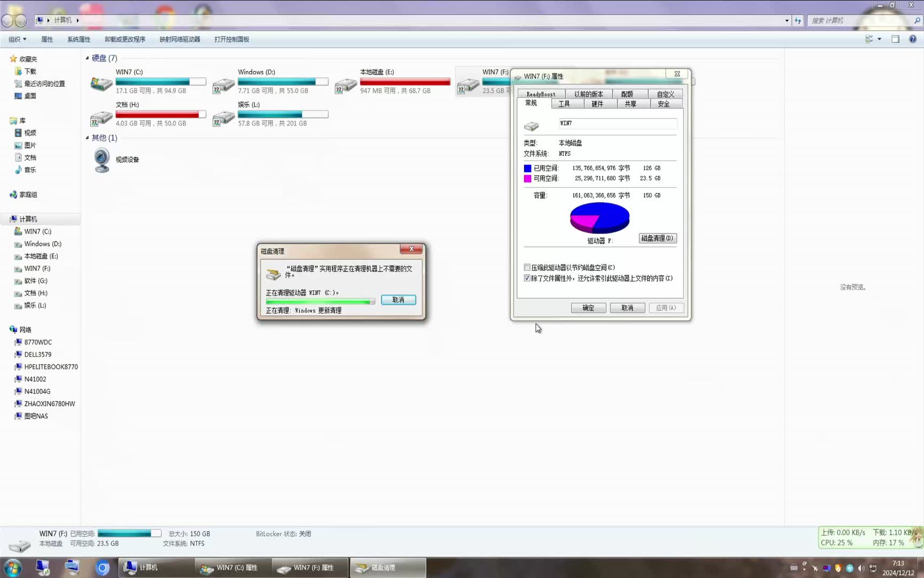This screenshot has width=924, height=578.
Task: Click the 磁盘清理 button in properties
Action: point(657,238)
